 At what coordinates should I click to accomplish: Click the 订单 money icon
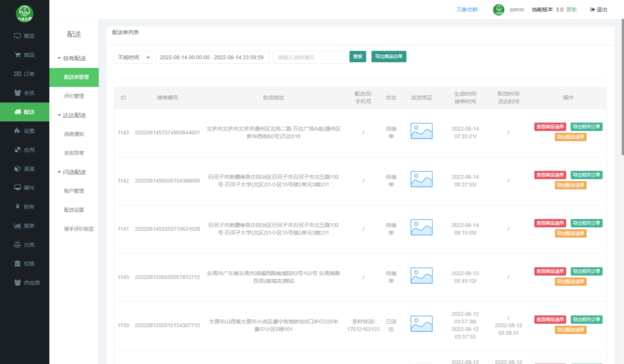(17, 74)
